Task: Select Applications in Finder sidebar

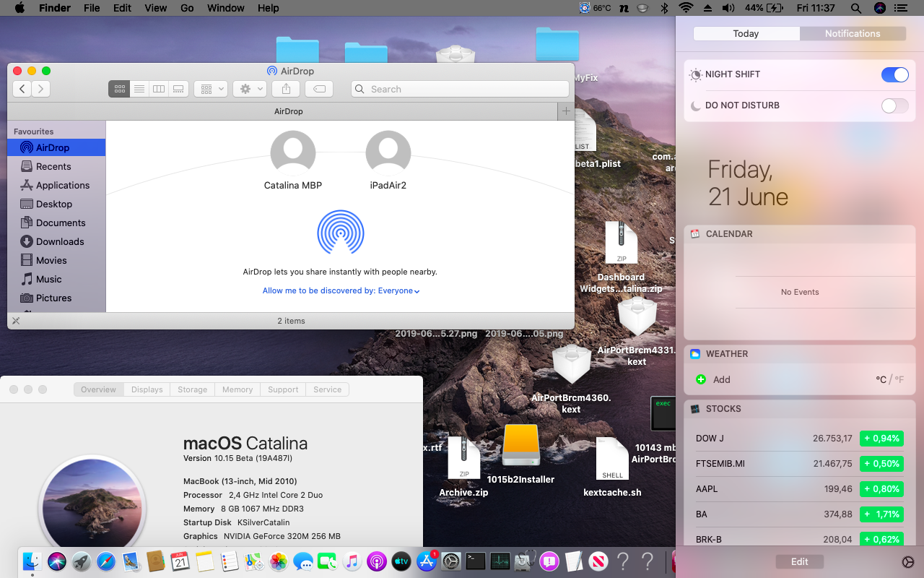Action: (x=56, y=185)
